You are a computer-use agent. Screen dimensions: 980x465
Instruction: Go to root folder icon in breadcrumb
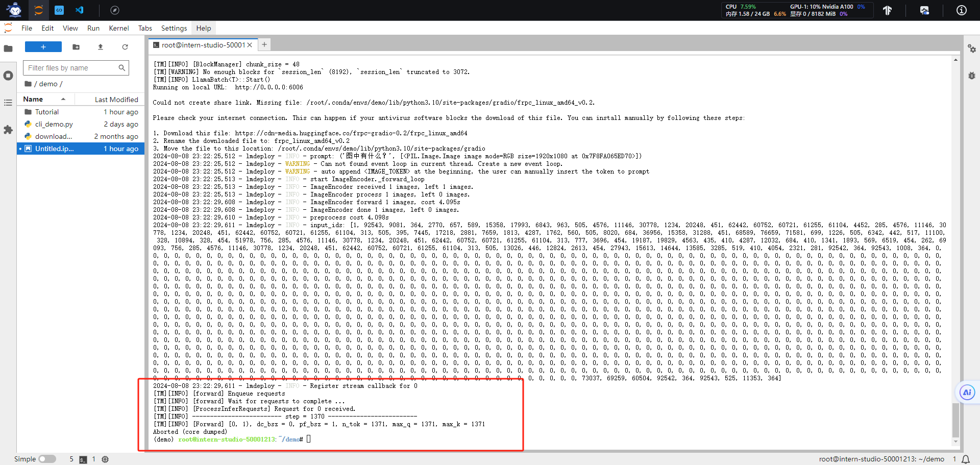click(x=28, y=84)
